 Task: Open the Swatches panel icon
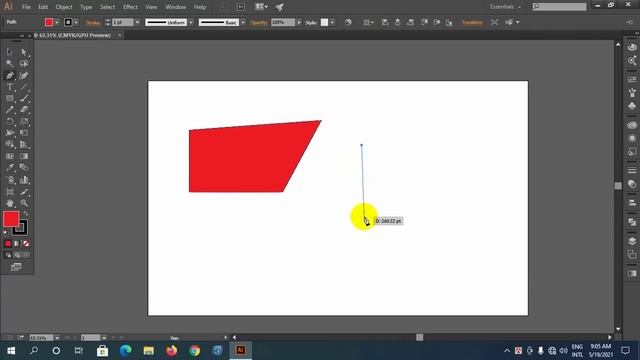[x=632, y=80]
